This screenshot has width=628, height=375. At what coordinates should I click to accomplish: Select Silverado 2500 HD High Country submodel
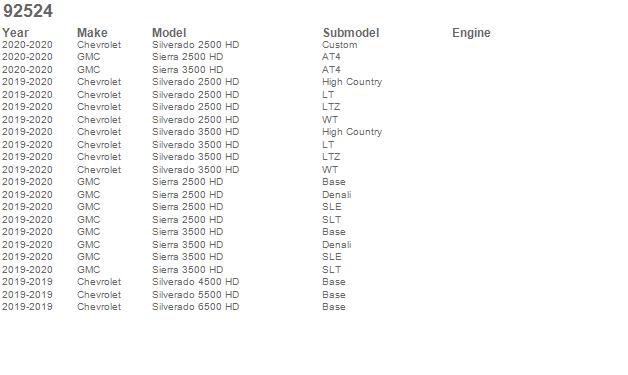tap(352, 82)
